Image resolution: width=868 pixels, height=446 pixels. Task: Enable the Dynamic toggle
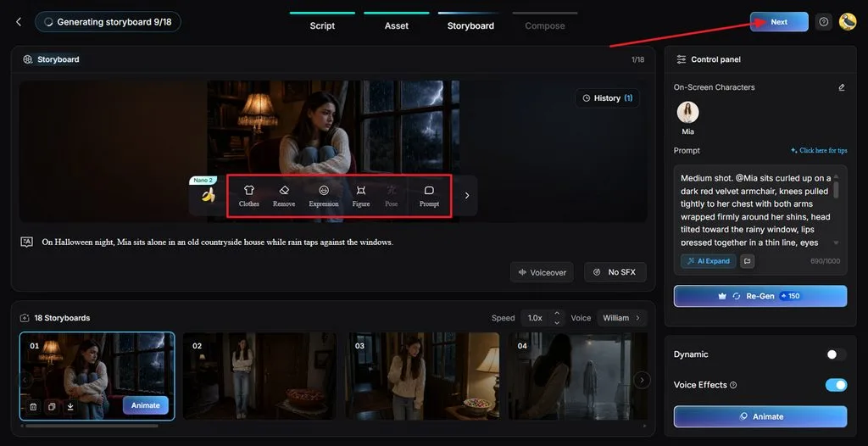click(x=836, y=354)
